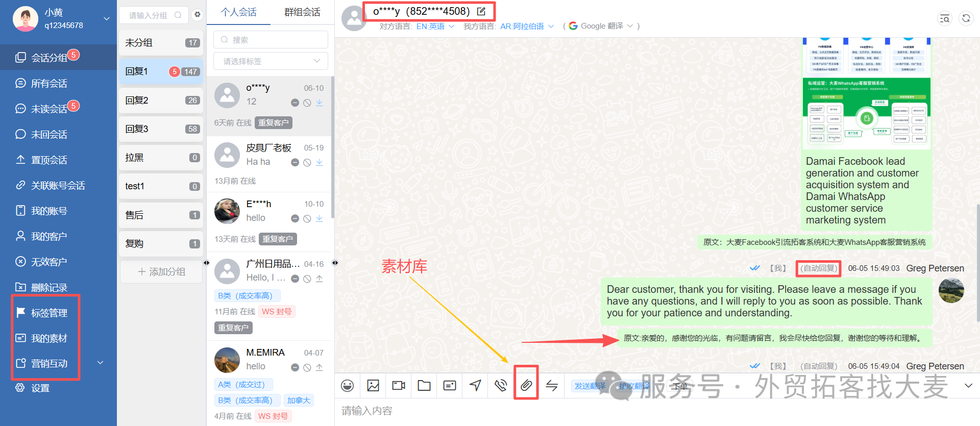Open 请选择标签 tag dropdown
The height and width of the screenshot is (426, 980).
tap(271, 61)
